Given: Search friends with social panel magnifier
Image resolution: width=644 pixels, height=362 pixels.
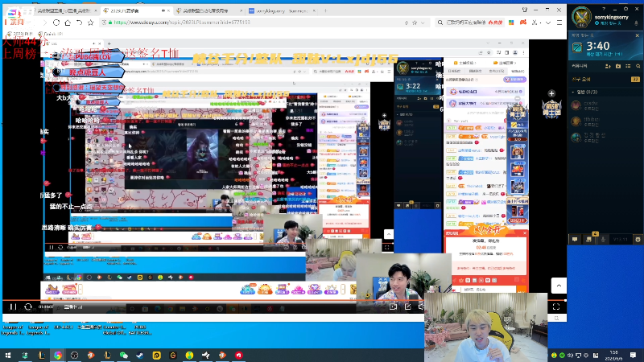Looking at the screenshot, I should pyautogui.click(x=638, y=66).
